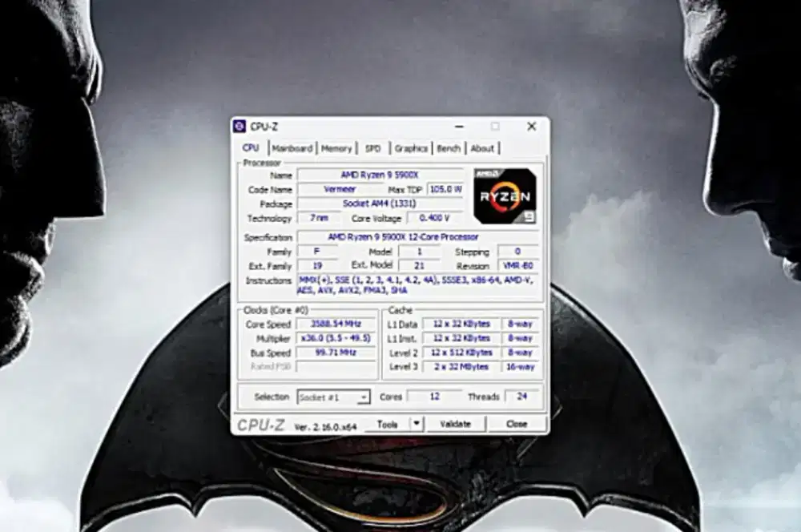Screen dimensions: 801x532
Task: Click the Validate button
Action: (457, 424)
